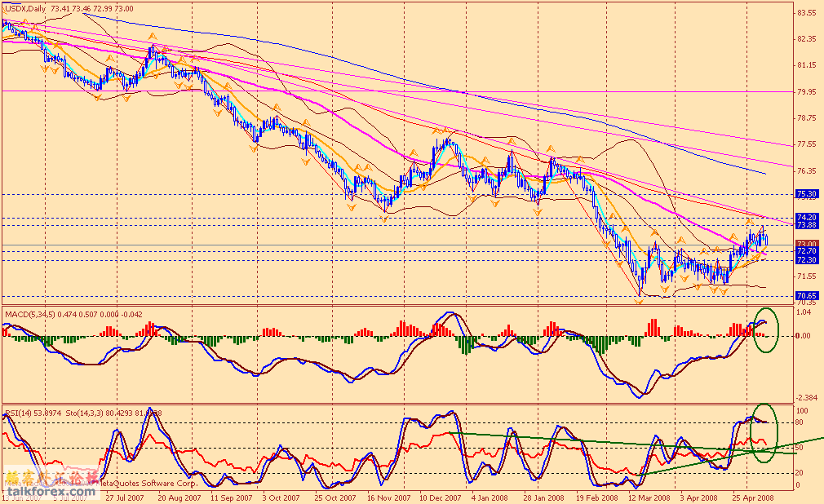Click the 82.35 price axis label

pyautogui.click(x=807, y=39)
